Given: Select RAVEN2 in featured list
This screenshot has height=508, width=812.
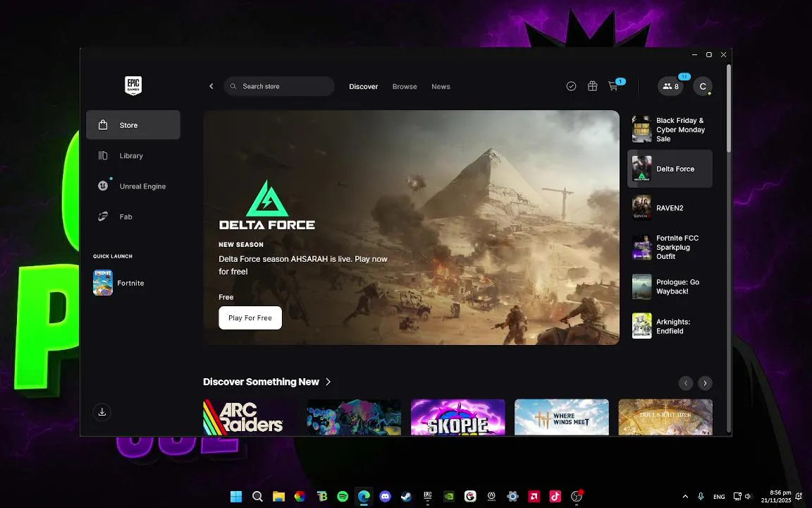Looking at the screenshot, I should pyautogui.click(x=670, y=208).
